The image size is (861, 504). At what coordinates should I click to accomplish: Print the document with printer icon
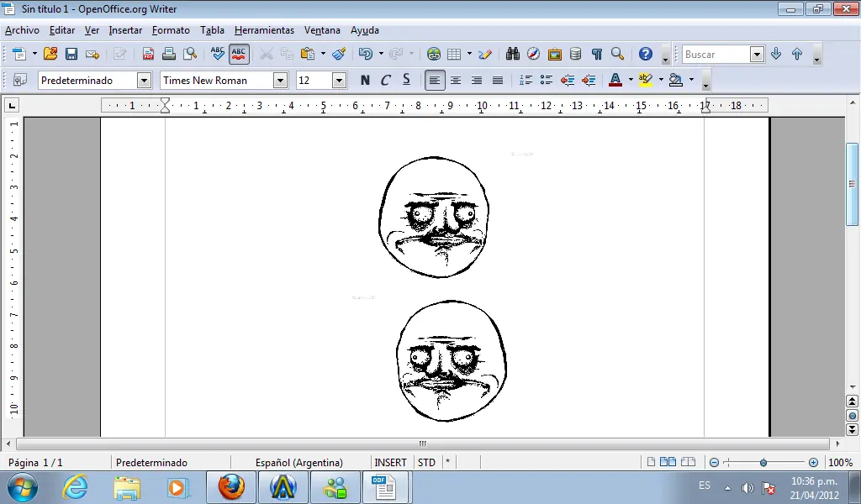(168, 54)
